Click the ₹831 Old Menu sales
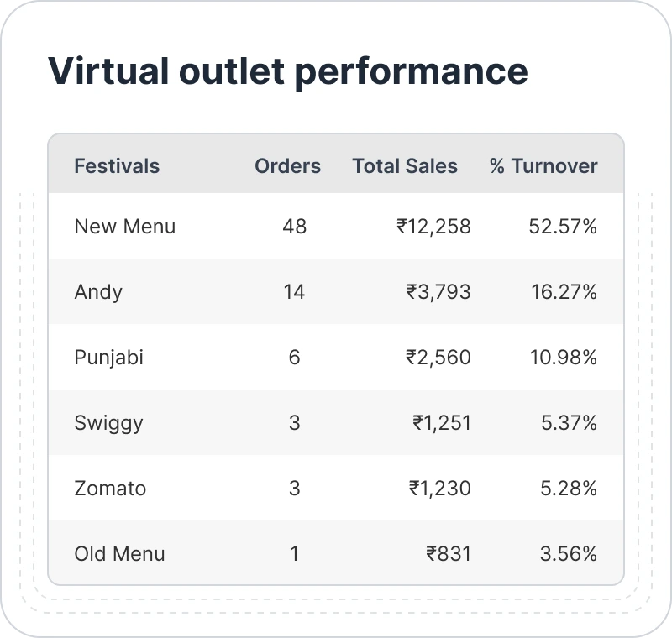This screenshot has width=672, height=638. point(449,553)
